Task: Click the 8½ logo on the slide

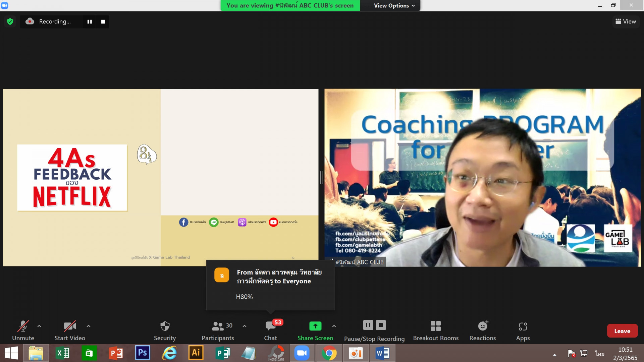Action: tap(147, 154)
